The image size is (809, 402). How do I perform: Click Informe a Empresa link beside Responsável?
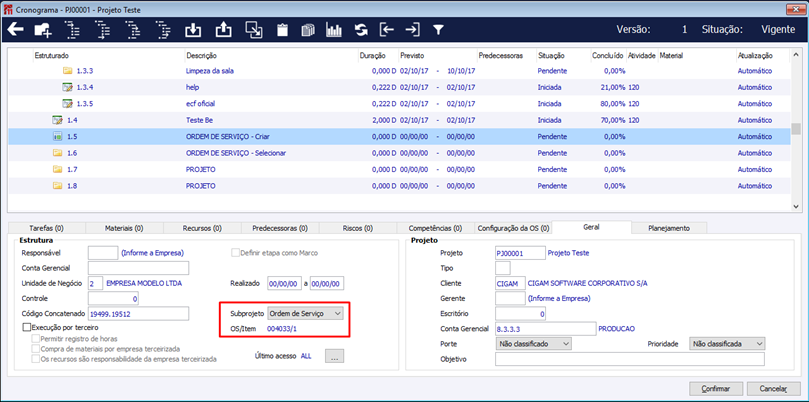click(152, 253)
